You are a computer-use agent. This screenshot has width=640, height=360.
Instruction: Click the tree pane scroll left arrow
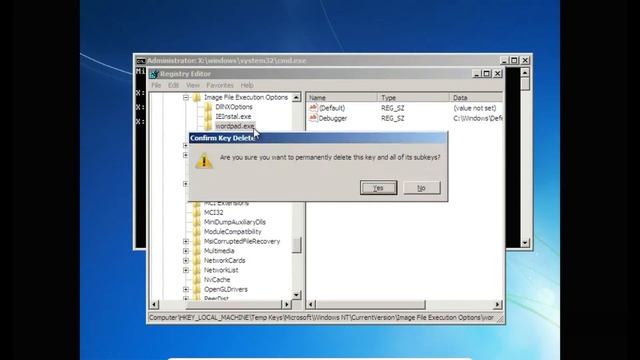click(154, 304)
